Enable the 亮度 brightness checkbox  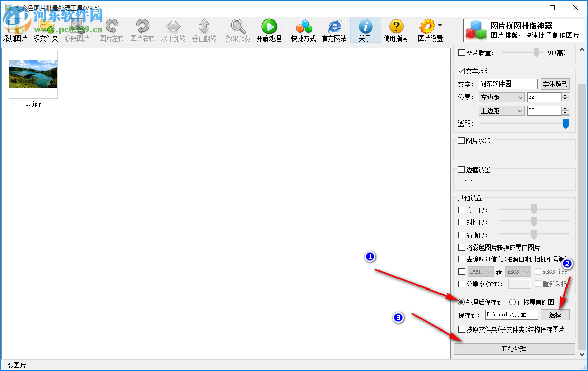point(462,210)
